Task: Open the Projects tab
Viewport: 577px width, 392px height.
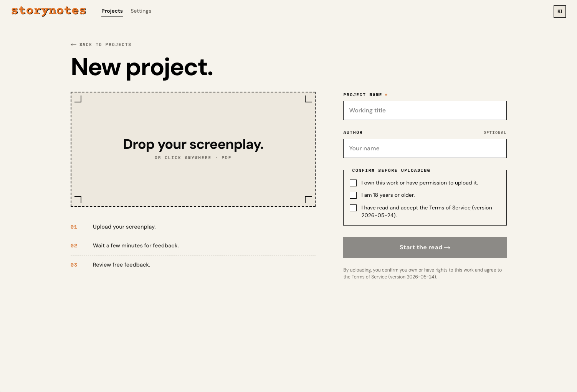Action: (x=112, y=11)
